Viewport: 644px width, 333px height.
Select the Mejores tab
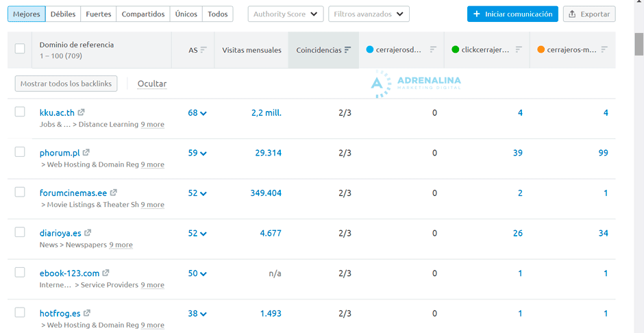click(27, 14)
